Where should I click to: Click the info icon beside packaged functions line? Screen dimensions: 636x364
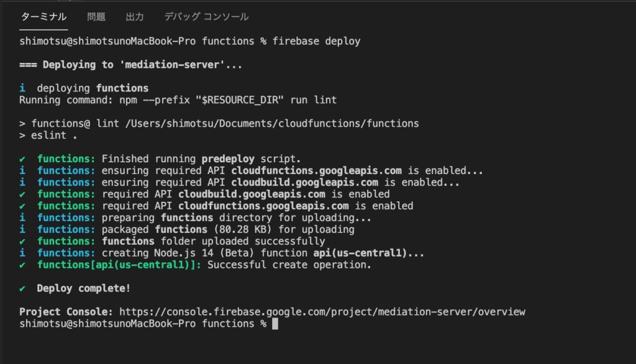tap(22, 229)
